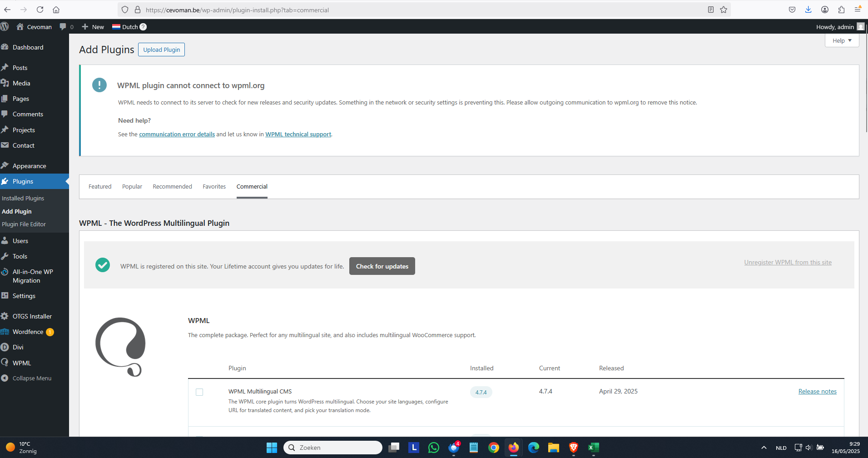868x458 pixels.
Task: Click the Cevoman site name link
Action: (x=35, y=27)
